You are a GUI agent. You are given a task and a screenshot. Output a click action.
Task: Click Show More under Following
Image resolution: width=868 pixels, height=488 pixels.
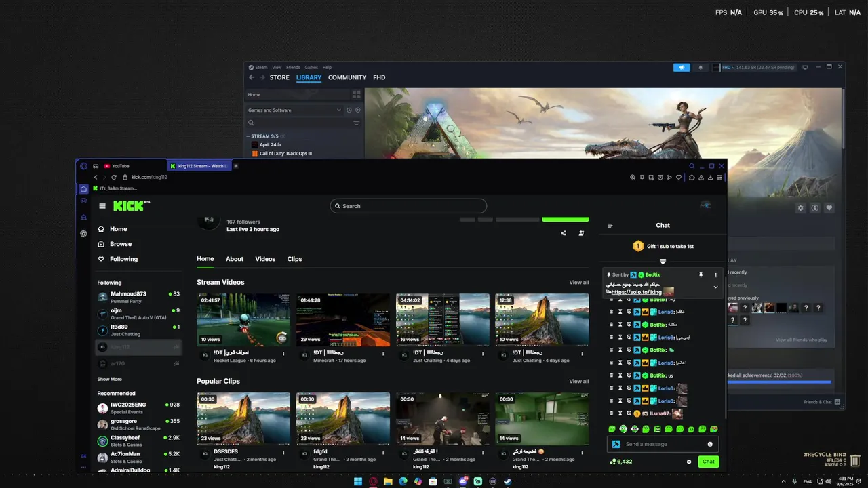click(109, 380)
